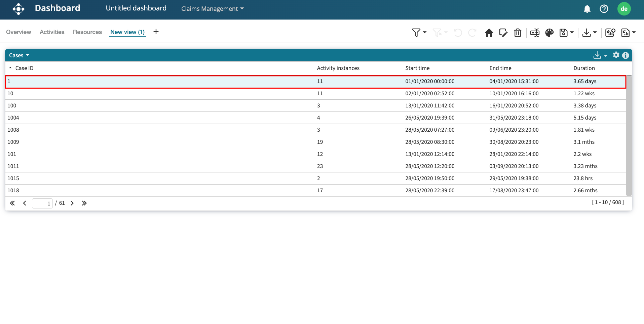The width and height of the screenshot is (644, 324).
Task: Click the home icon in the toolbar
Action: pos(489,33)
